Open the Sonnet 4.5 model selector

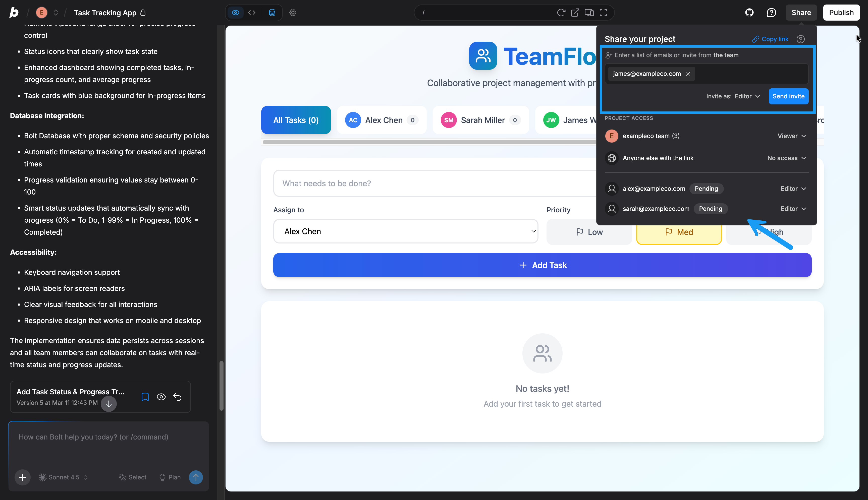pos(64,477)
